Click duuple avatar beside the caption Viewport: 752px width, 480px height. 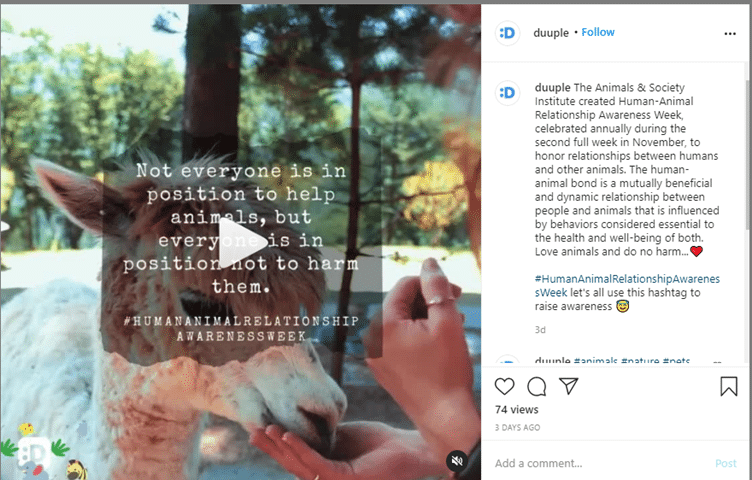pyautogui.click(x=507, y=92)
